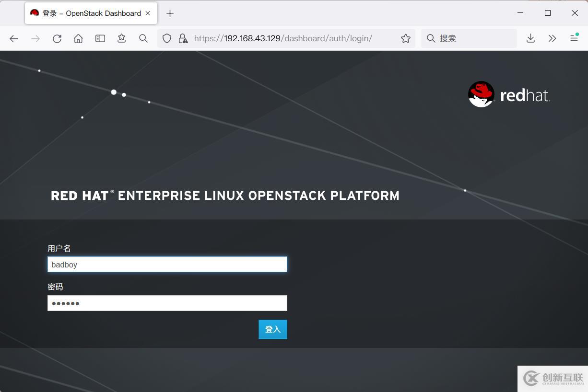Open the shield tracking protection icon
The height and width of the screenshot is (392, 588).
click(167, 38)
